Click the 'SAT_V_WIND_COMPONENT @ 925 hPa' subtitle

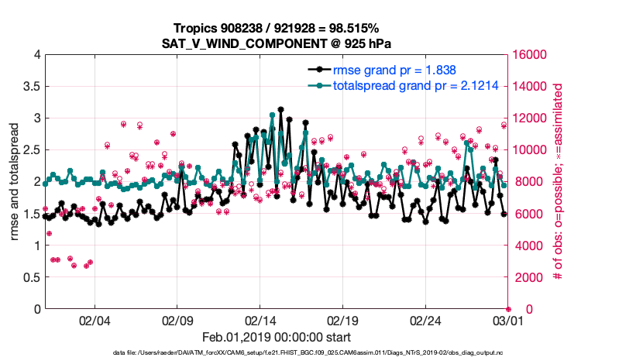coord(277,43)
